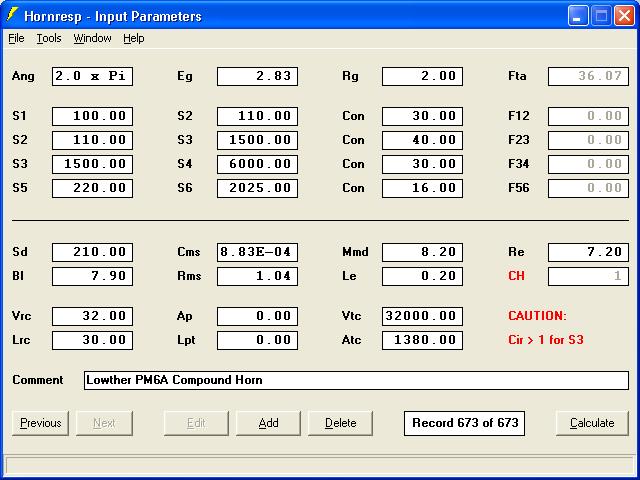Click the S6 field with 2025.00

[x=258, y=189]
